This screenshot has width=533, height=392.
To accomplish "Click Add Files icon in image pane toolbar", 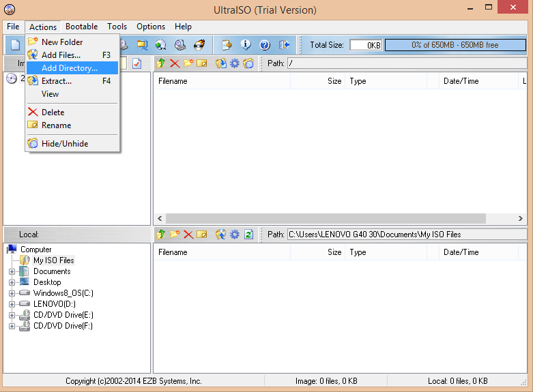I will [x=221, y=63].
